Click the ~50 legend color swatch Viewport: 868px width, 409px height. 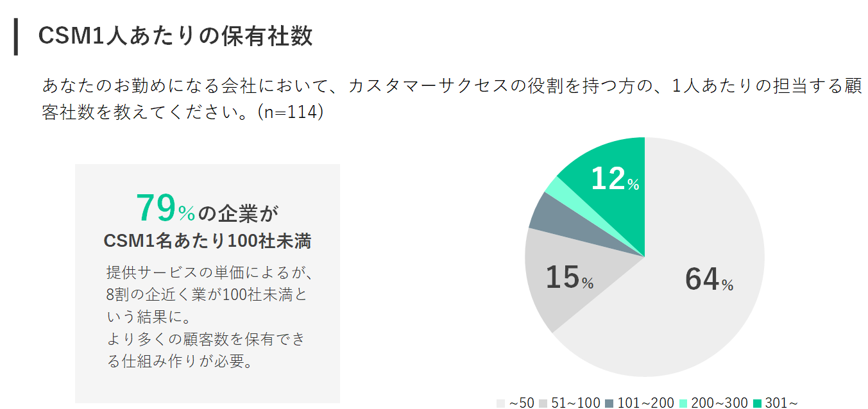tap(501, 403)
